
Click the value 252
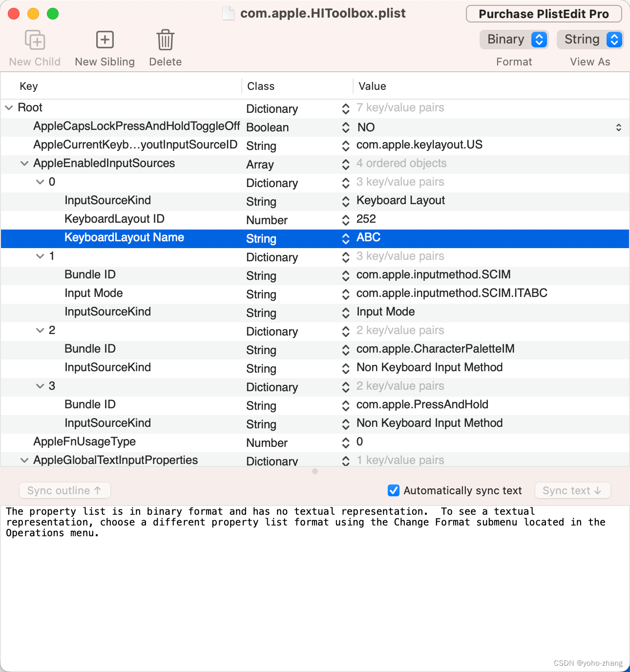pos(366,219)
